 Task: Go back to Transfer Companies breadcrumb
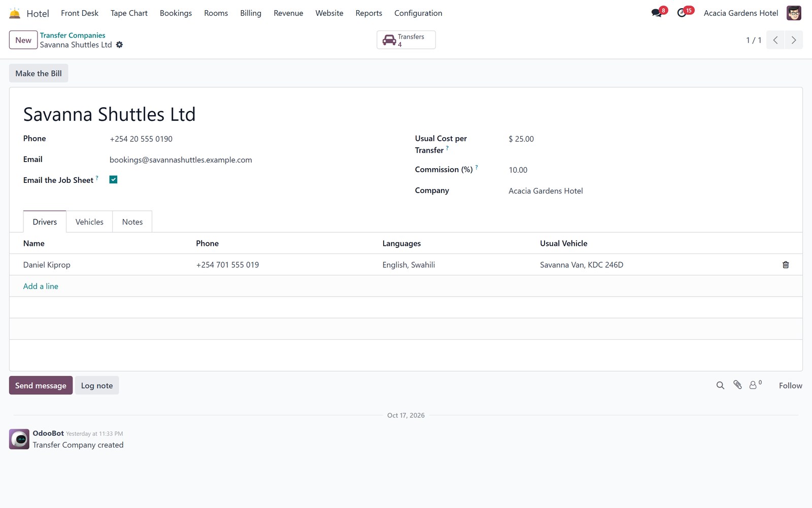73,36
